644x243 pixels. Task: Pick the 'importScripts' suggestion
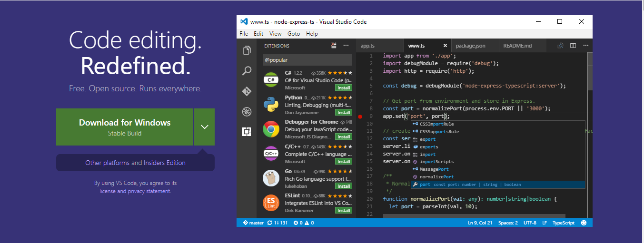pos(498,162)
